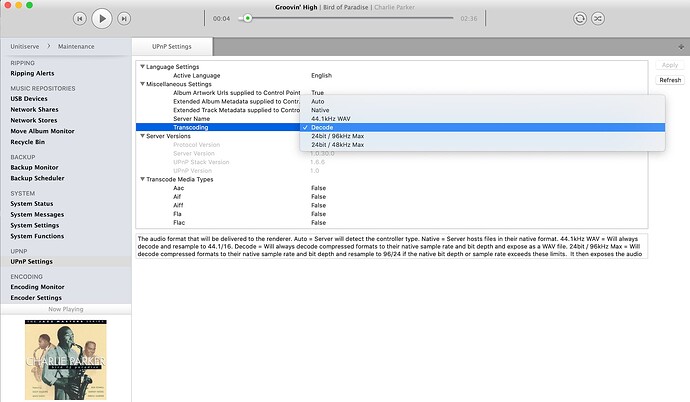Click the Apply button
The width and height of the screenshot is (690, 402).
[x=670, y=65]
